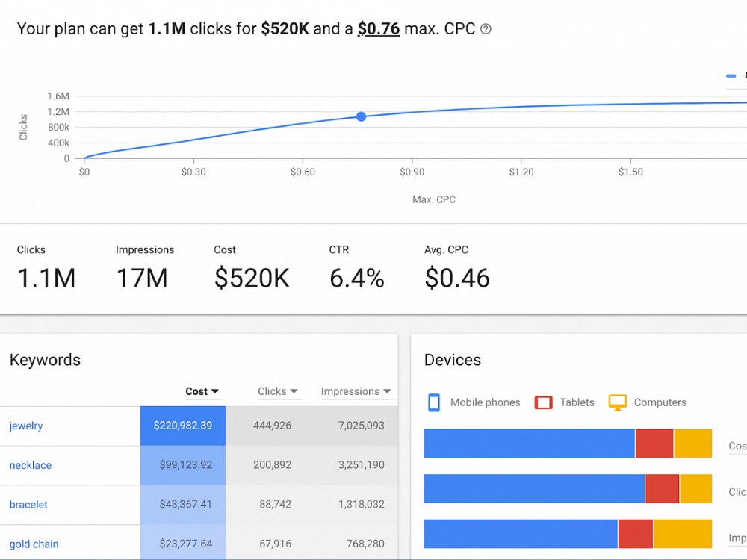Viewport: 747px width, 560px height.
Task: Click the CTR summary value 6.4%
Action: pyautogui.click(x=357, y=278)
